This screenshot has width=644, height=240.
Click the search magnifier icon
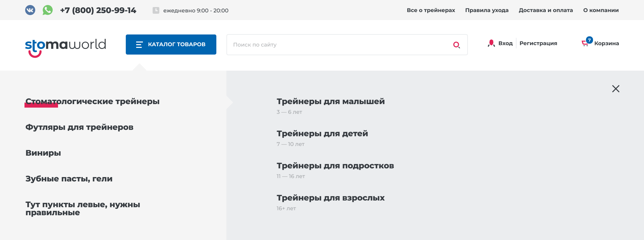tap(457, 45)
